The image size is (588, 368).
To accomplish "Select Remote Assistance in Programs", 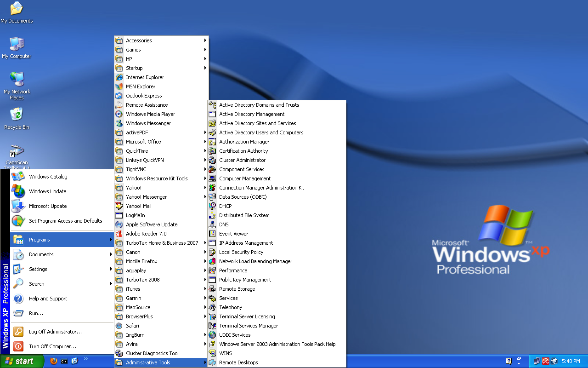I will 161,105.
